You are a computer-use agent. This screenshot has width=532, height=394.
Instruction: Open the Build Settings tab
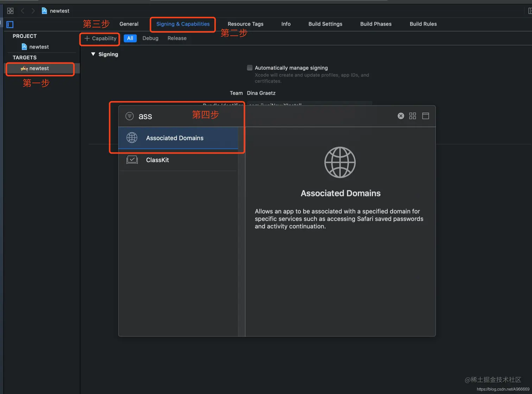[325, 24]
